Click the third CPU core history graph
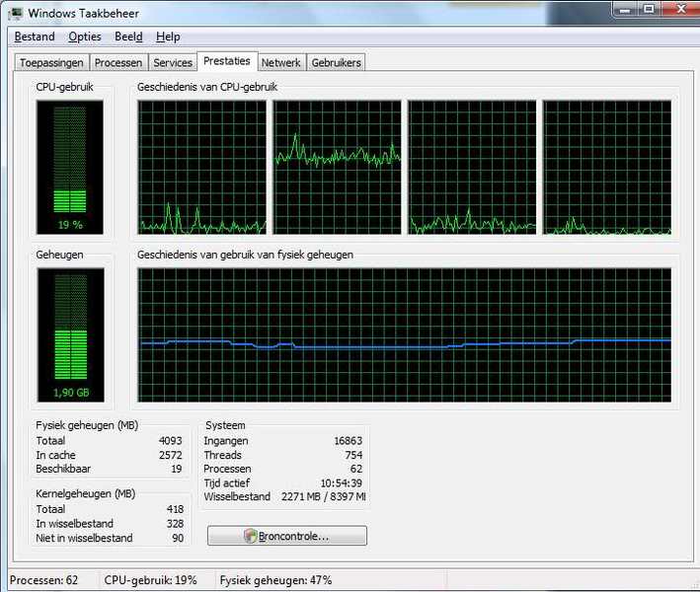The image size is (700, 592). coord(472,168)
